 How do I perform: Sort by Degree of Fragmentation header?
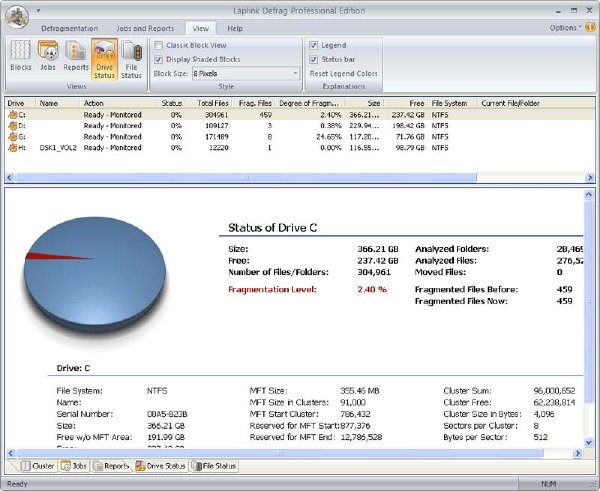[x=310, y=103]
